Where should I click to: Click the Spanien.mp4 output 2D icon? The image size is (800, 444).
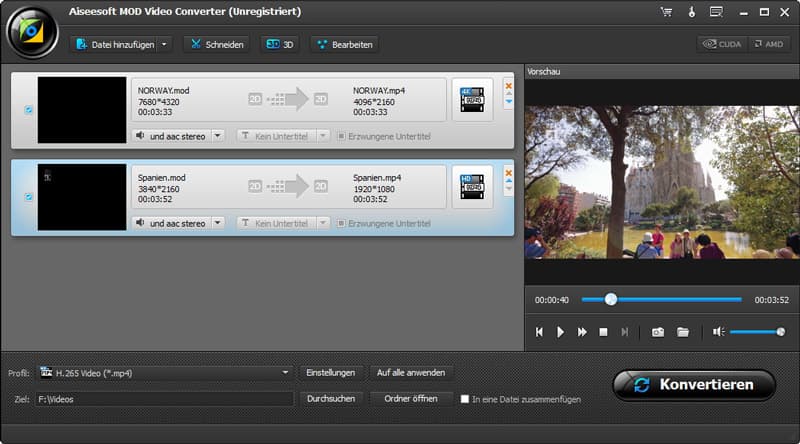320,186
